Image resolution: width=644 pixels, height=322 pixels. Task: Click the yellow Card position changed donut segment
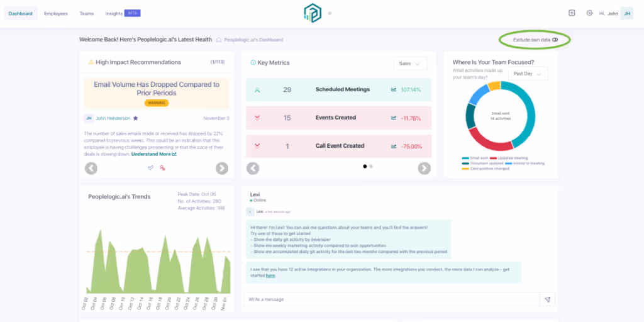coord(494,86)
